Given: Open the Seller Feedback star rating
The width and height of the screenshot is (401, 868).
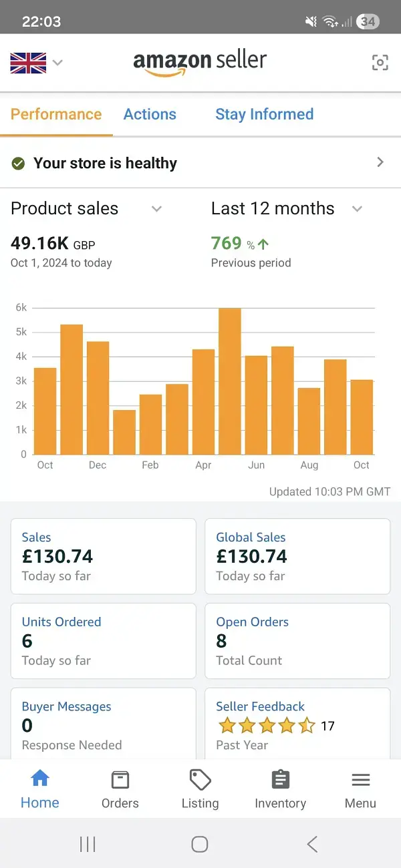Looking at the screenshot, I should click(x=267, y=725).
